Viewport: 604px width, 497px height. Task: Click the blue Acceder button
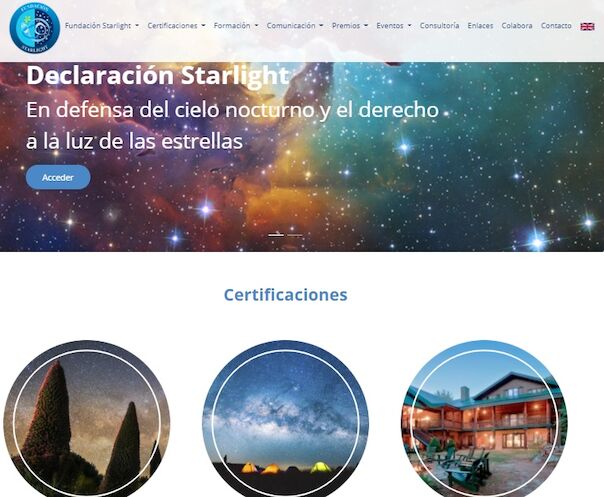(58, 177)
